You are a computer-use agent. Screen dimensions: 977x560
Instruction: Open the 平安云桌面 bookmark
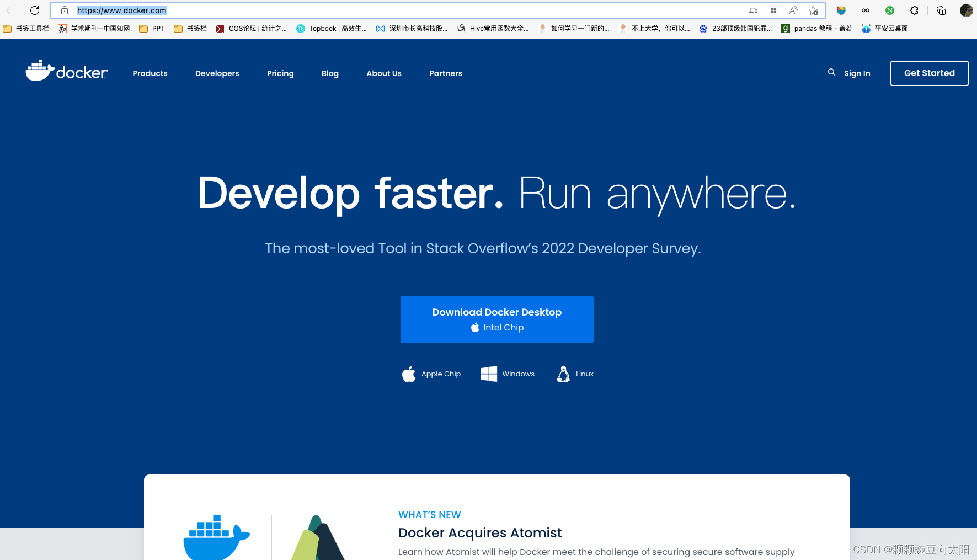click(885, 29)
